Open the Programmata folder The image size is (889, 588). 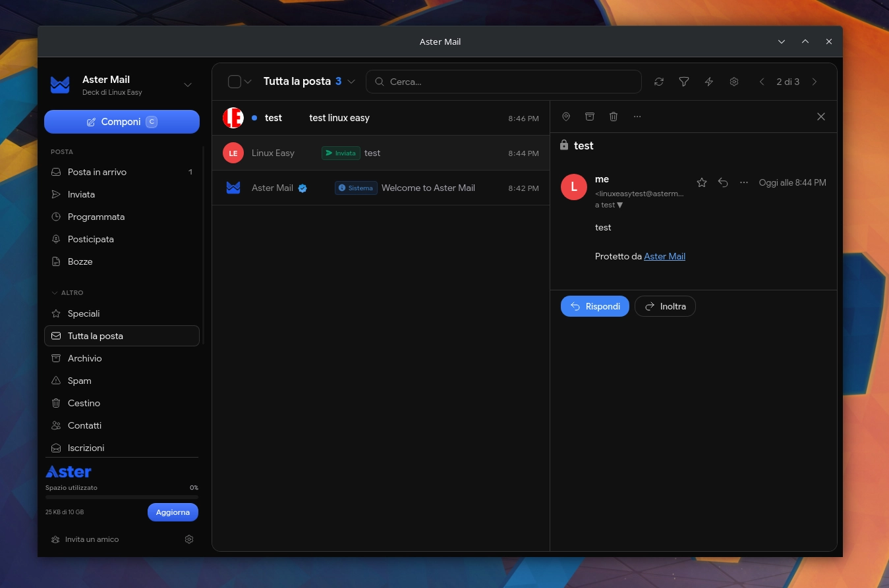tap(122, 217)
